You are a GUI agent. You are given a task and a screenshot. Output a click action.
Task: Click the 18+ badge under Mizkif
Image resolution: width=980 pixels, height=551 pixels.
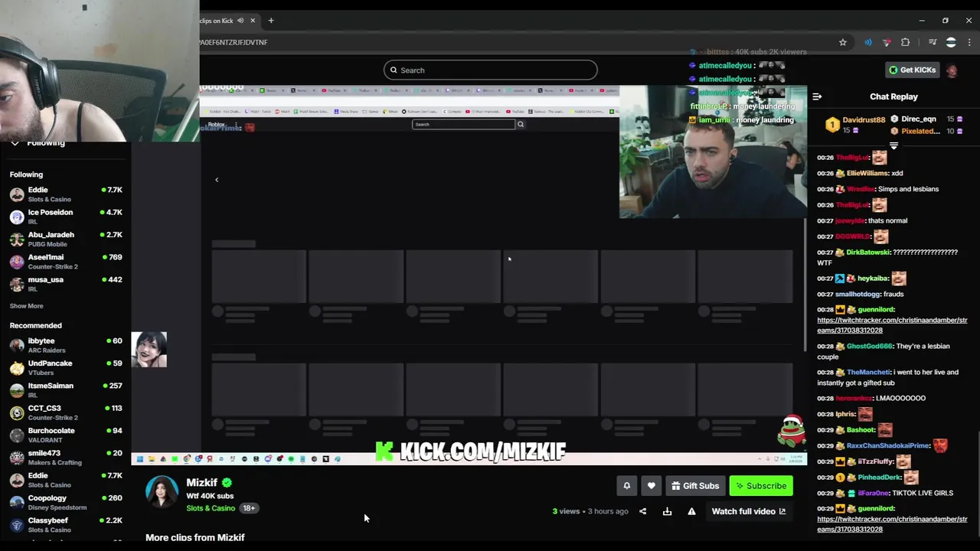point(249,508)
